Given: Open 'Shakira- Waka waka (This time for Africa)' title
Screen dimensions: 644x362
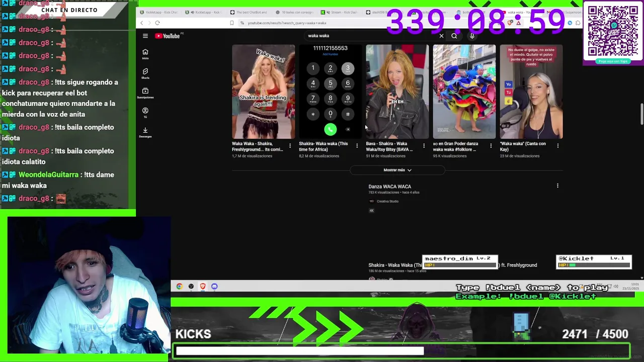Looking at the screenshot, I should point(324,146).
